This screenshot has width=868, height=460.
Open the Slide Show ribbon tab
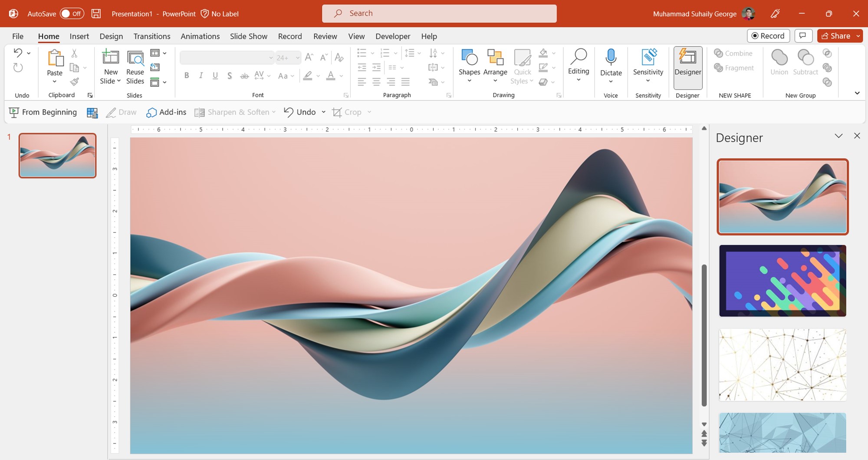[248, 36]
